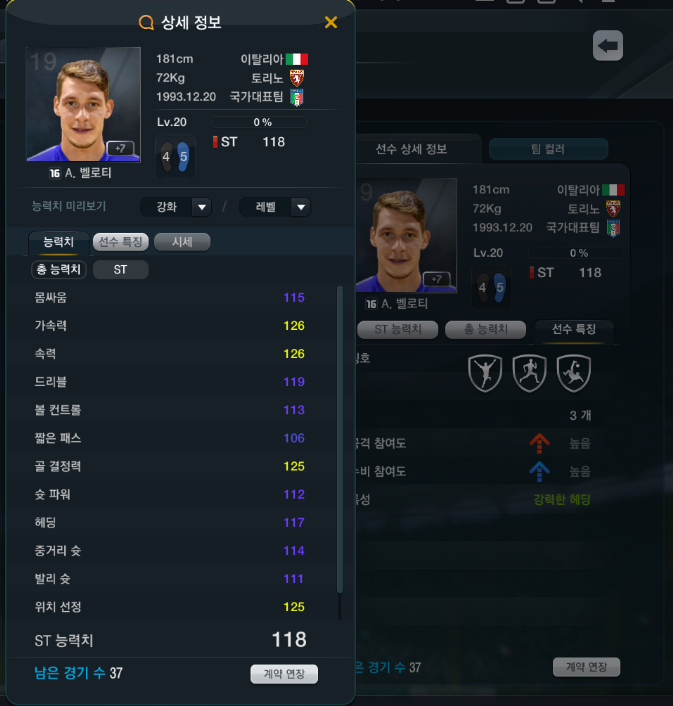Viewport: 673px width, 706px height.
Task: Close the 상세 정보 popup with X
Action: click(331, 22)
